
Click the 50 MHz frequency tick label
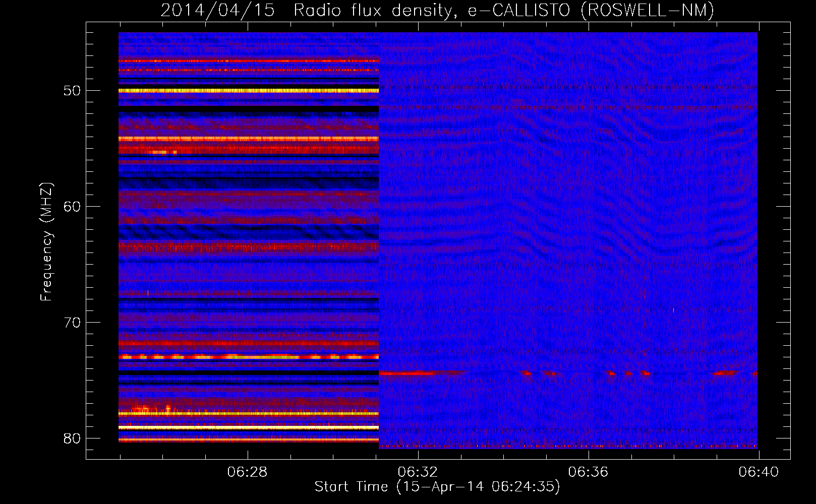point(72,91)
